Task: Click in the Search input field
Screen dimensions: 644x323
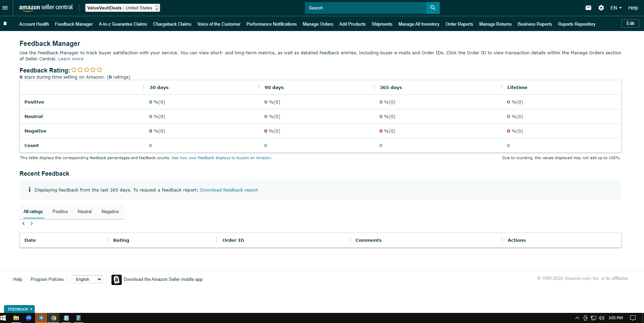Action: click(x=366, y=8)
